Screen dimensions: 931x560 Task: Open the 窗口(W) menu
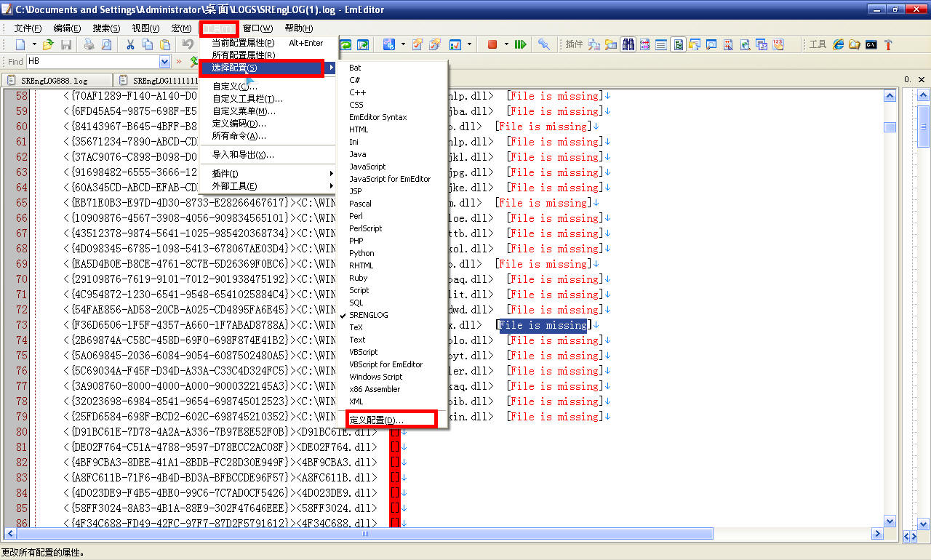(x=257, y=28)
